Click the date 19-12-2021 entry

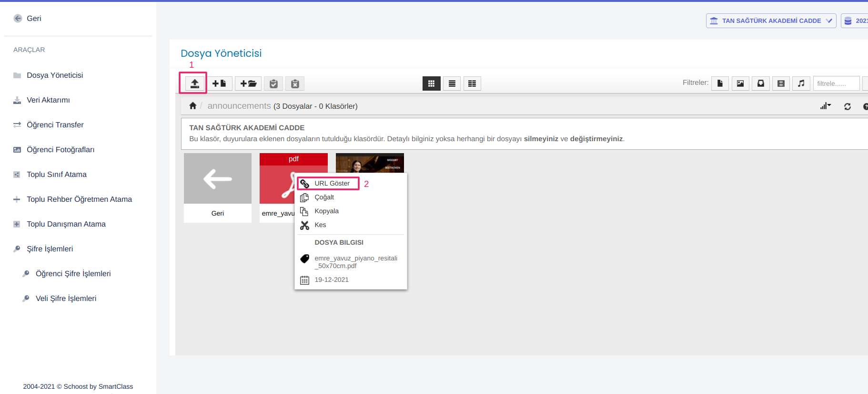pyautogui.click(x=332, y=280)
